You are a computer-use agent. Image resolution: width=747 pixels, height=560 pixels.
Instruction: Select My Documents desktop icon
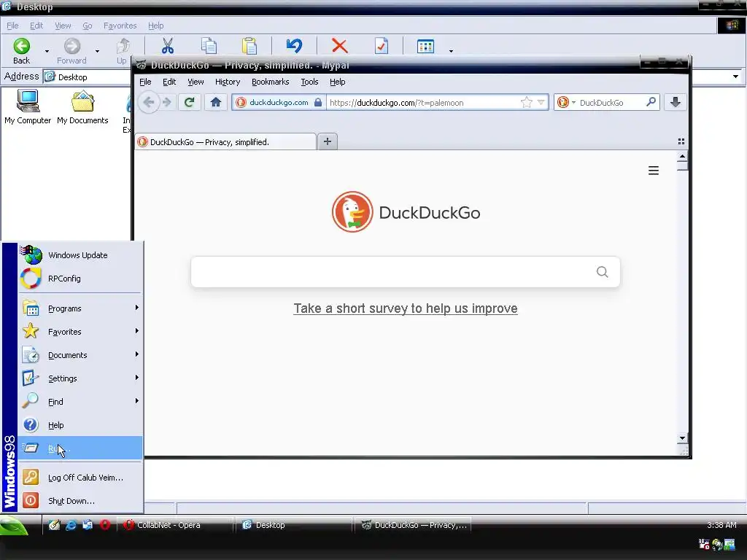[x=82, y=107]
